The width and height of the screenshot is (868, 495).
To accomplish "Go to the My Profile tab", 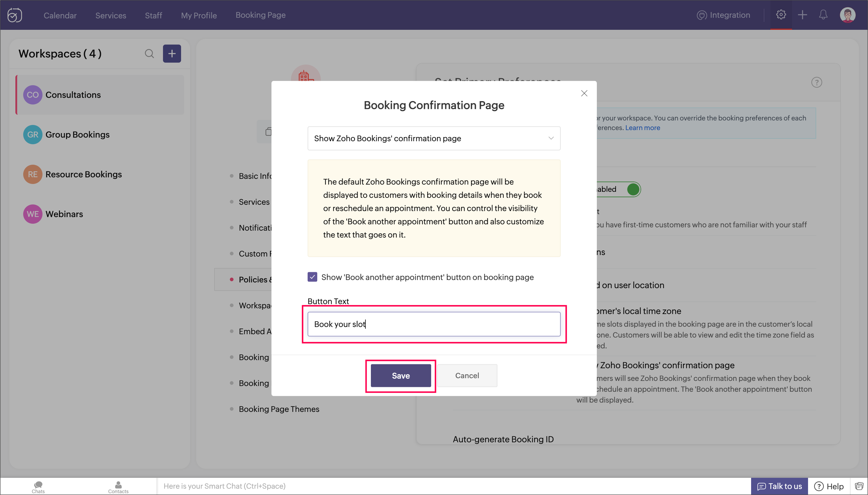I will coord(199,15).
